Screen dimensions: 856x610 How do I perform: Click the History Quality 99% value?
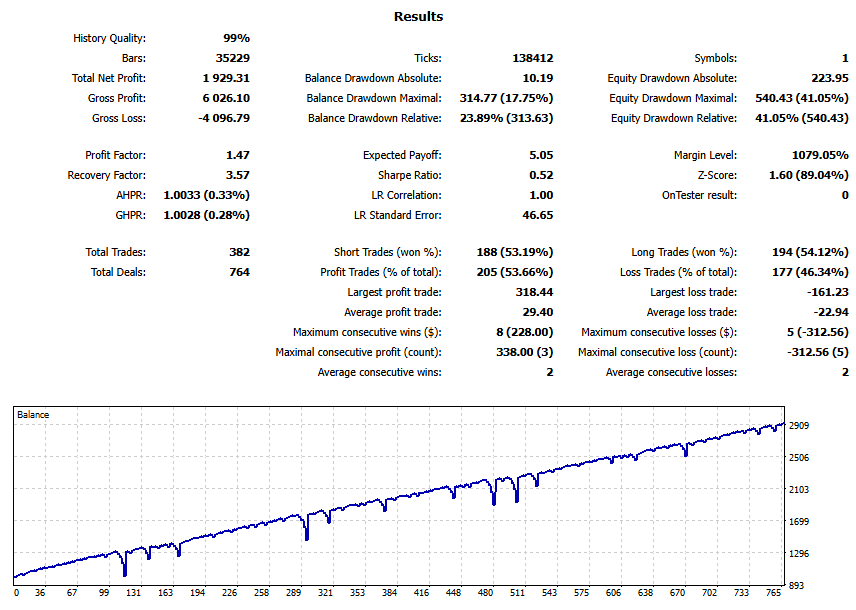tap(236, 38)
